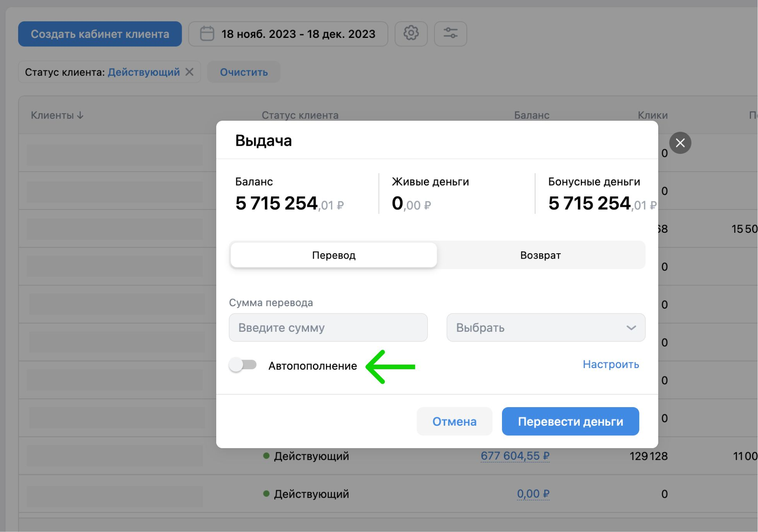Select the Перевод tab

[333, 255]
